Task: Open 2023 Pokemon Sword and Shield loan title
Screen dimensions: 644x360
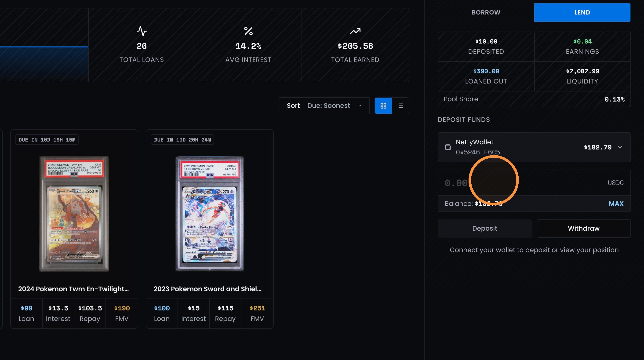Action: pyautogui.click(x=207, y=289)
